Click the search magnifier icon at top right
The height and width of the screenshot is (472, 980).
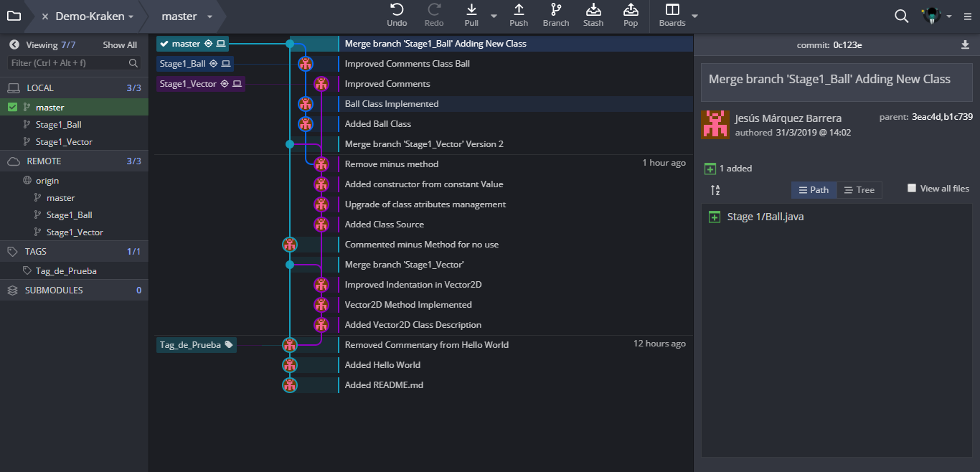click(x=902, y=16)
